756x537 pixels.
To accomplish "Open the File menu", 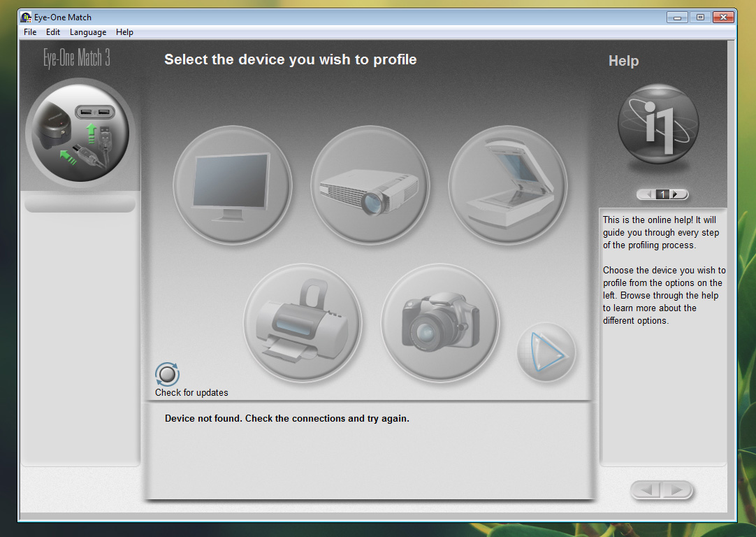I will [30, 32].
